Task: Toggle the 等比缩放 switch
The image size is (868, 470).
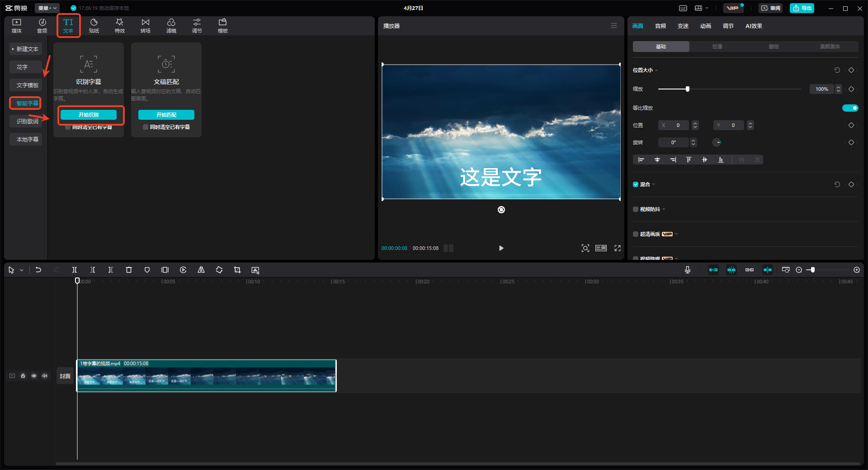Action: [850, 108]
